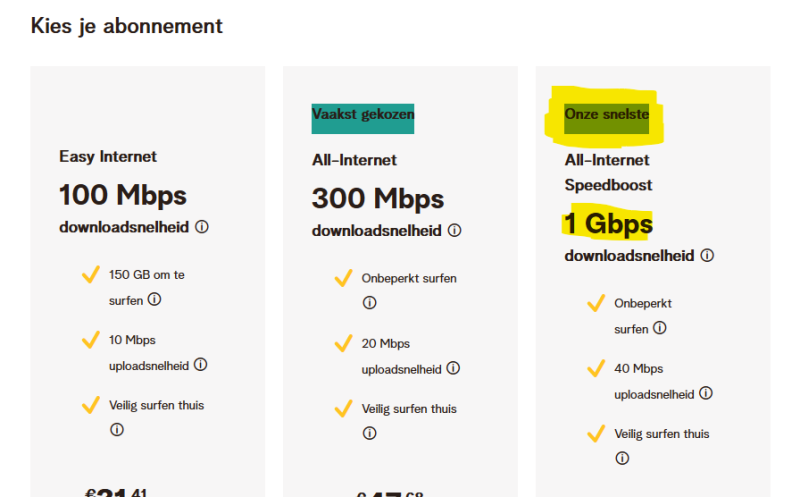Click the Vaakst gekozen badge
800x497 pixels.
point(362,116)
